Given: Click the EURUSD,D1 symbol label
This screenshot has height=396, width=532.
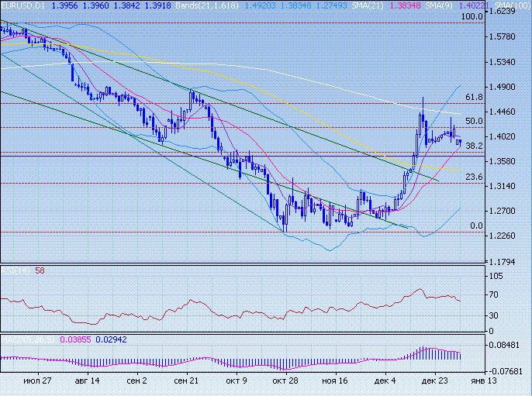Looking at the screenshot, I should click(x=23, y=5).
